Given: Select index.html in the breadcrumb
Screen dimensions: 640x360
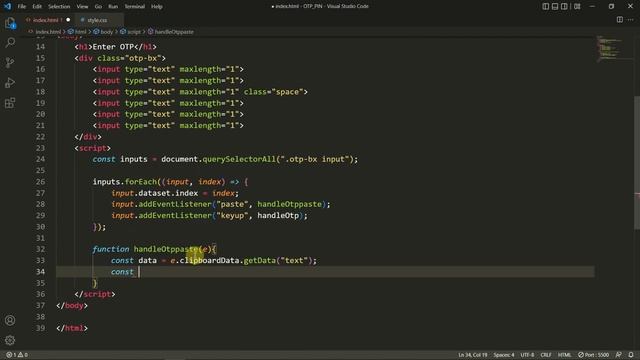Looking at the screenshot, I should click(48, 32).
